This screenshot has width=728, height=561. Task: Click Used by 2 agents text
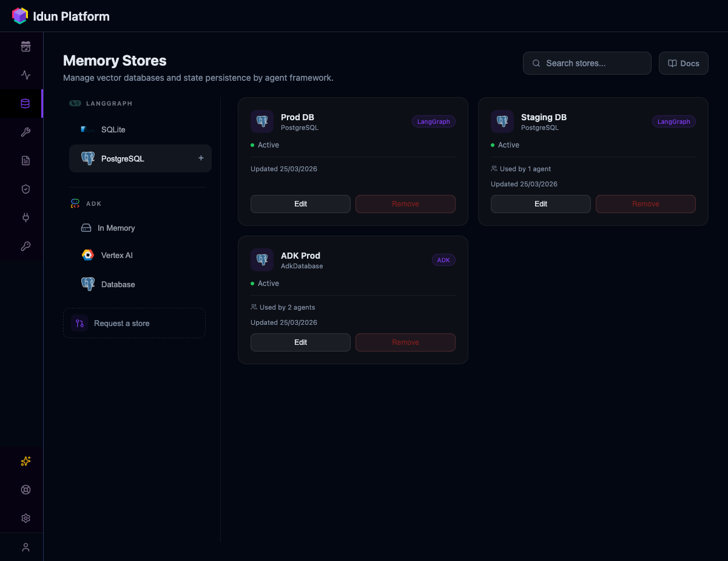[x=286, y=307]
